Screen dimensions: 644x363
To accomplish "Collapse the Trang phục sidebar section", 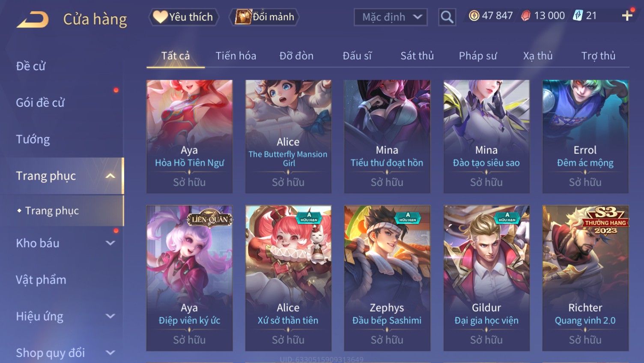I will tap(110, 176).
